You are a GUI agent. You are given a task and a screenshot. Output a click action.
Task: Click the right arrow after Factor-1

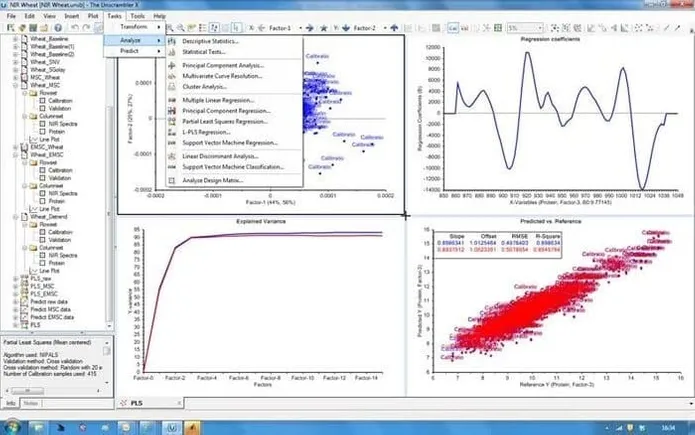tap(309, 28)
